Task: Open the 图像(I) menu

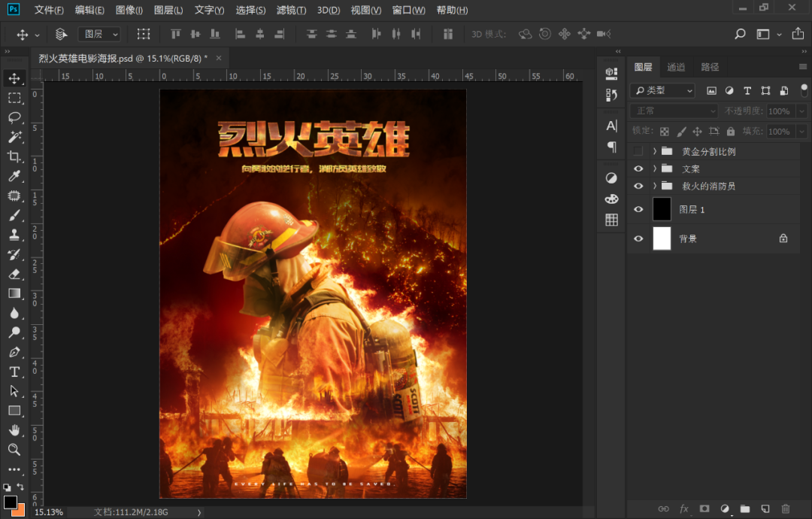Action: 129,10
